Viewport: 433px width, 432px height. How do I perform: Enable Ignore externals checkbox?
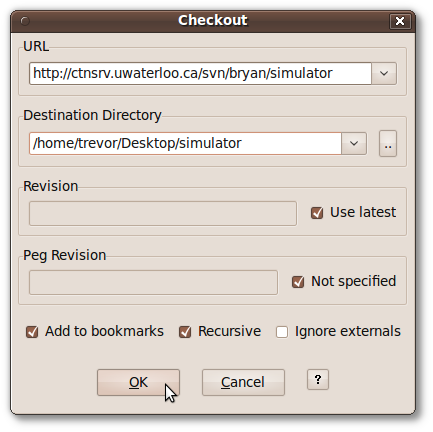click(x=282, y=332)
